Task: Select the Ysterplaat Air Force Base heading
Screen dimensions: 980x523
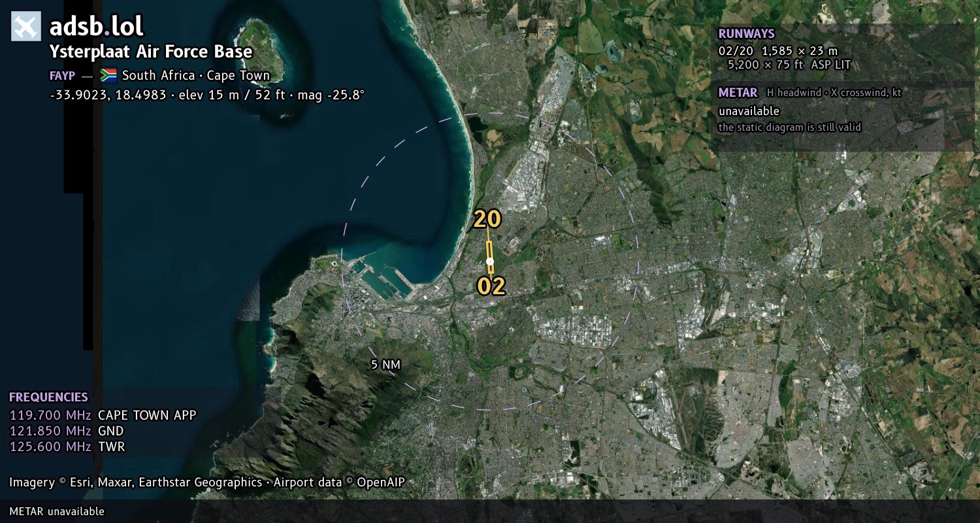Action: [x=151, y=52]
